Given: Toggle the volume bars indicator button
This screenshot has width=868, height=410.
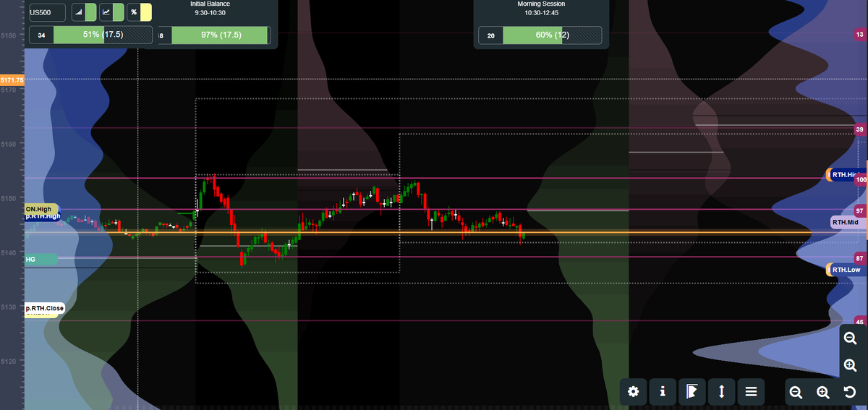Looking at the screenshot, I should 84,12.
